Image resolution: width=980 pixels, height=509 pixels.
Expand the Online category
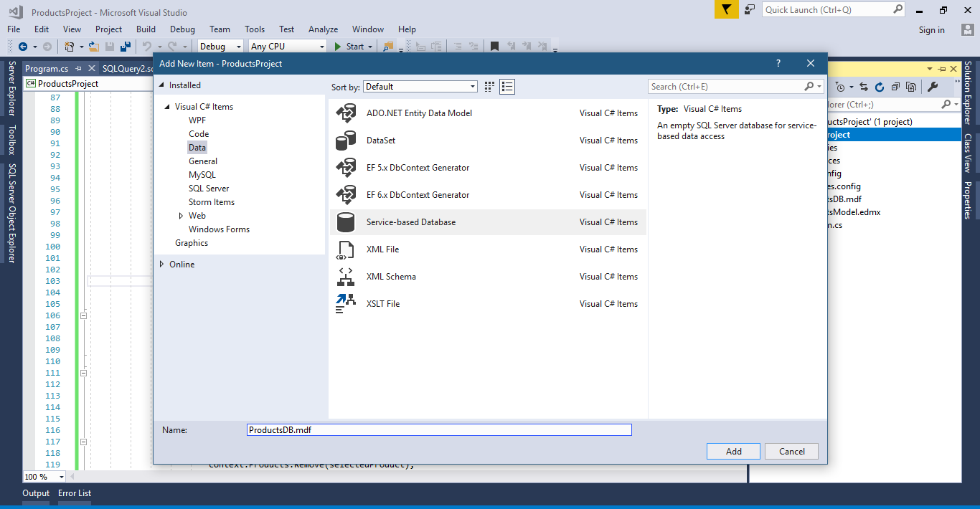tap(161, 265)
